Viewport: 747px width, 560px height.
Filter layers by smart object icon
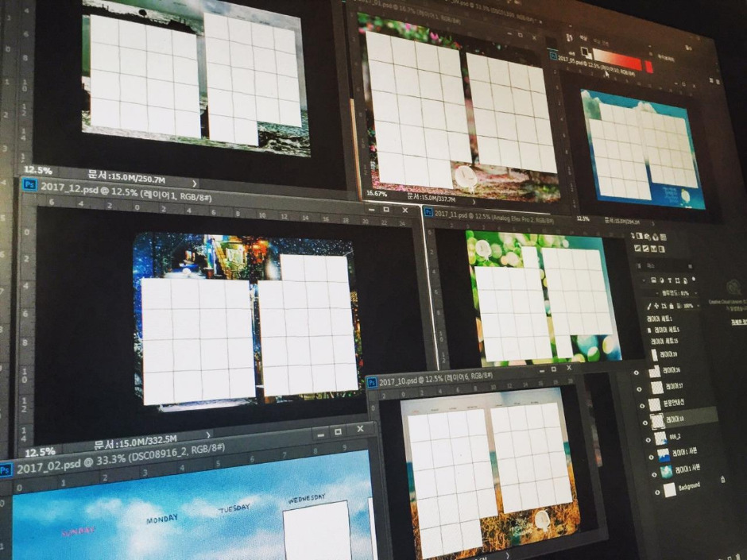tap(686, 281)
